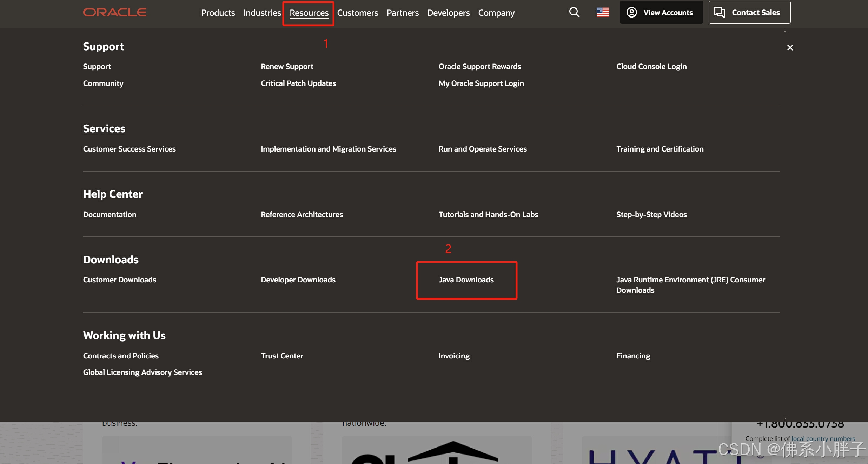Expand the Company navigation menu
Image resolution: width=868 pixels, height=464 pixels.
click(496, 13)
